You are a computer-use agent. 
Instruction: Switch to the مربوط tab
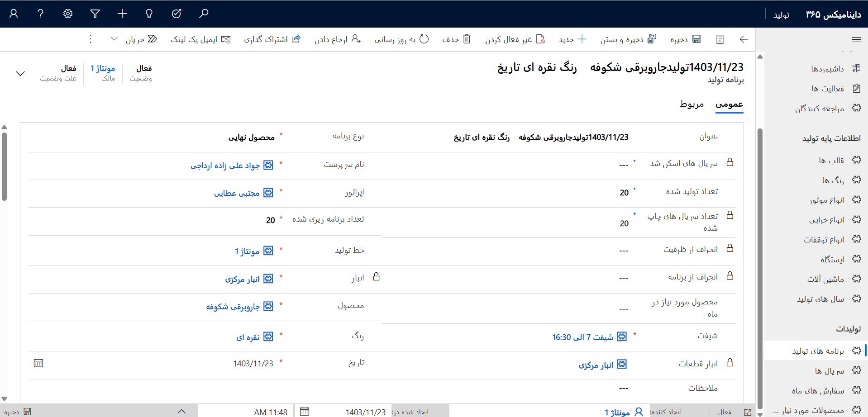pyautogui.click(x=692, y=104)
